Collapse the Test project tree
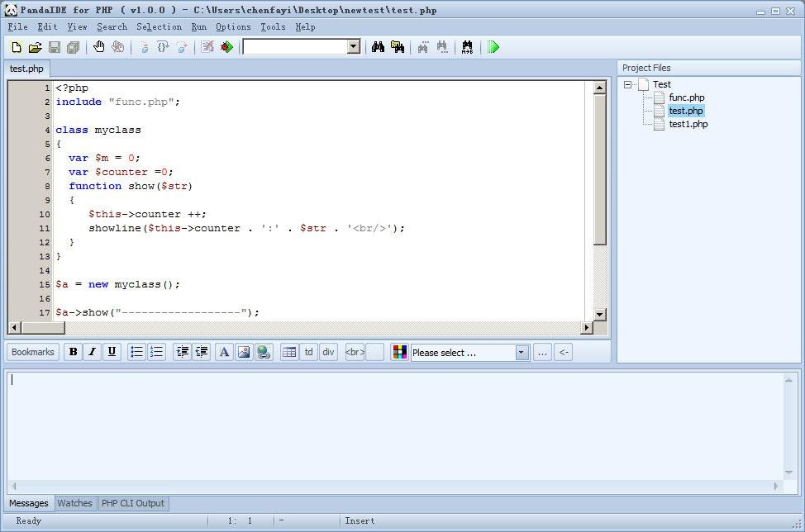 [627, 83]
